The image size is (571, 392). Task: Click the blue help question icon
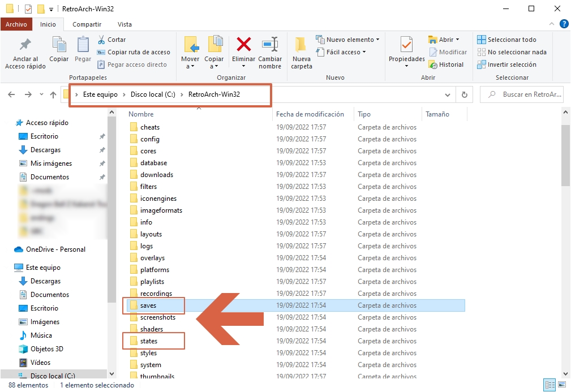564,24
